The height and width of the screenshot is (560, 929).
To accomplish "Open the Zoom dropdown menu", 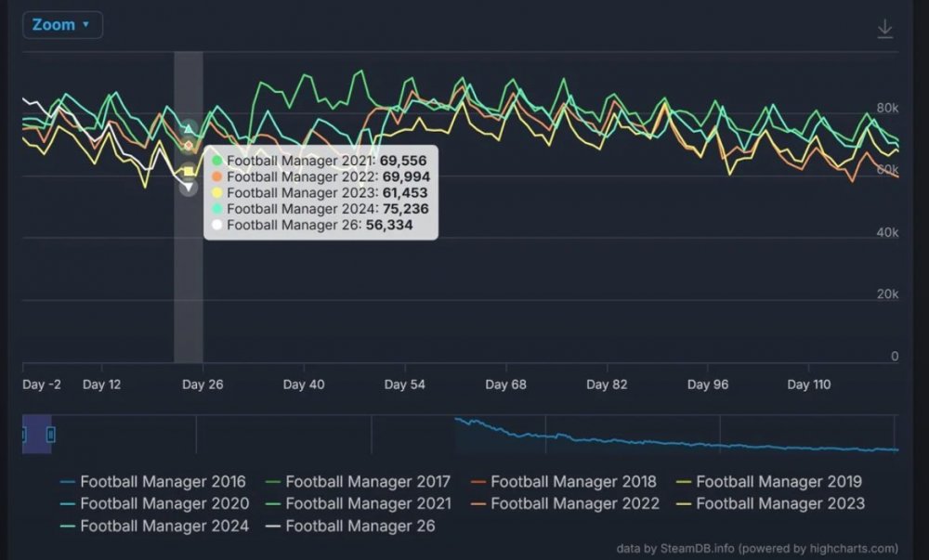I will pos(62,25).
